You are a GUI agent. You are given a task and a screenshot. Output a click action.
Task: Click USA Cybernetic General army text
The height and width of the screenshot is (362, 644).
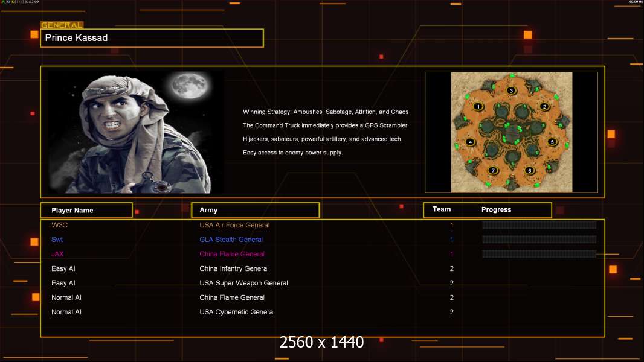pyautogui.click(x=237, y=312)
